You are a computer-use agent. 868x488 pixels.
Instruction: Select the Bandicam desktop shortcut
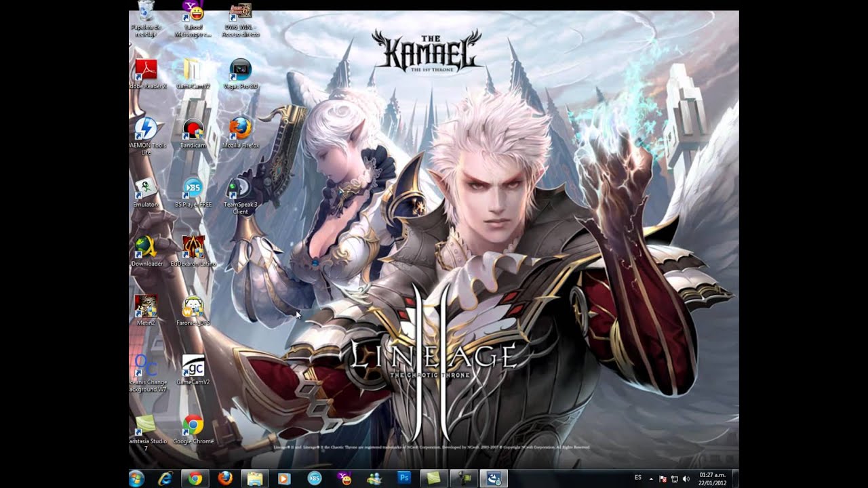coord(193,134)
